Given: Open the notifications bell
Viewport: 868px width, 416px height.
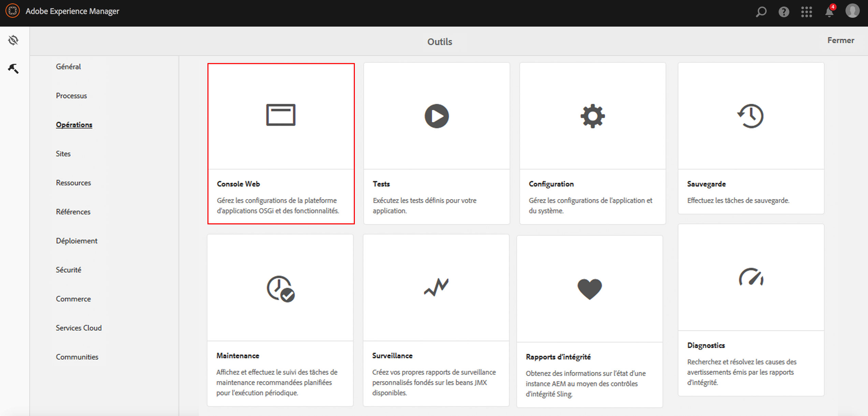Looking at the screenshot, I should coord(829,12).
